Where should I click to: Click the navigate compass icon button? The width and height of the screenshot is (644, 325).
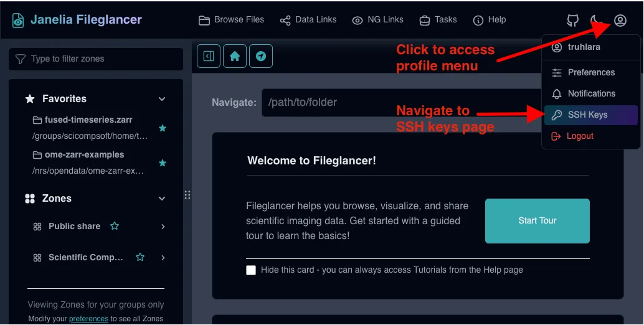pyautogui.click(x=261, y=56)
